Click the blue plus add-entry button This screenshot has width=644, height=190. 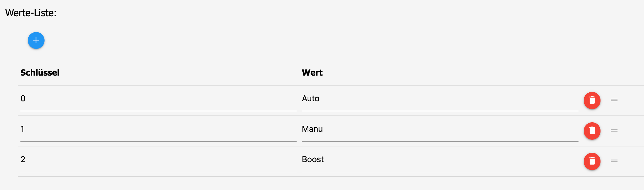pos(36,40)
